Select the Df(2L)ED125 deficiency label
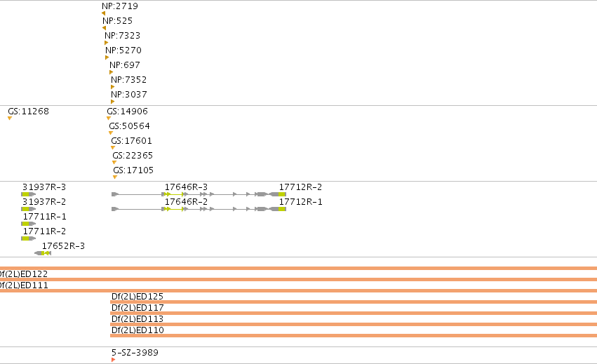The height and width of the screenshot is (364, 597). 137,297
